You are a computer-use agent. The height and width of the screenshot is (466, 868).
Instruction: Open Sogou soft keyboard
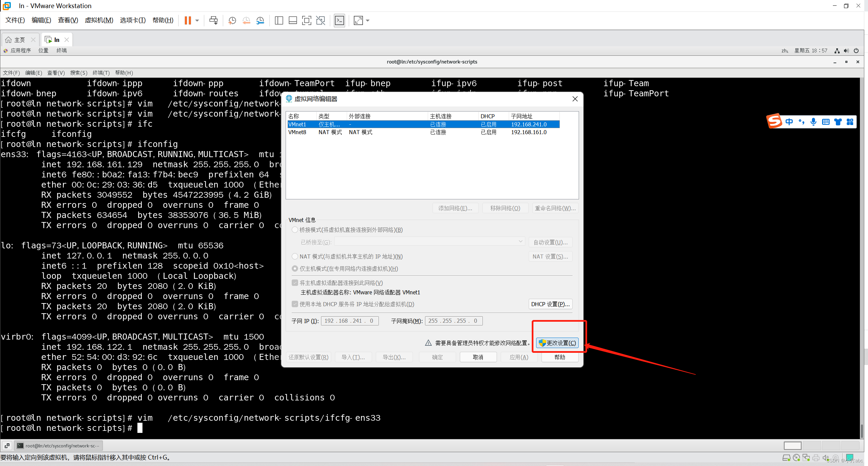tap(826, 122)
